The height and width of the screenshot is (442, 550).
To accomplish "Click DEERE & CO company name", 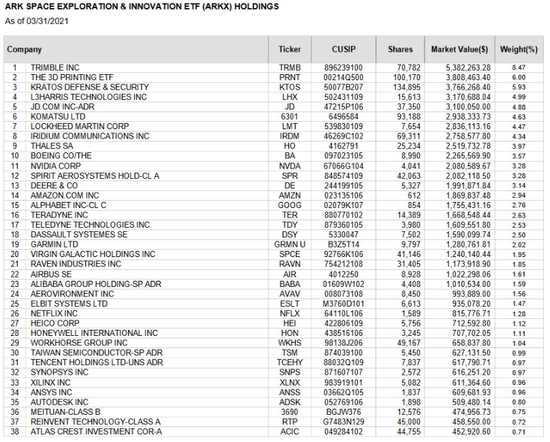I will 54,186.
